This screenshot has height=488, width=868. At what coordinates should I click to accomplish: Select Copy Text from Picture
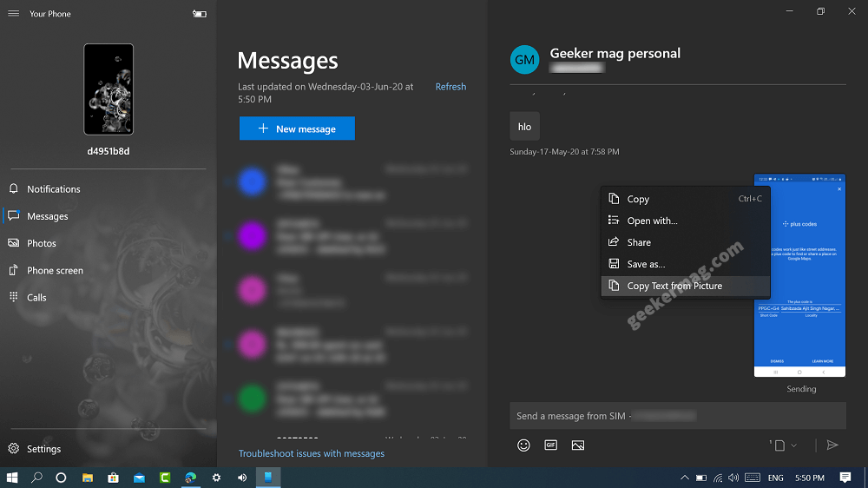(x=686, y=286)
